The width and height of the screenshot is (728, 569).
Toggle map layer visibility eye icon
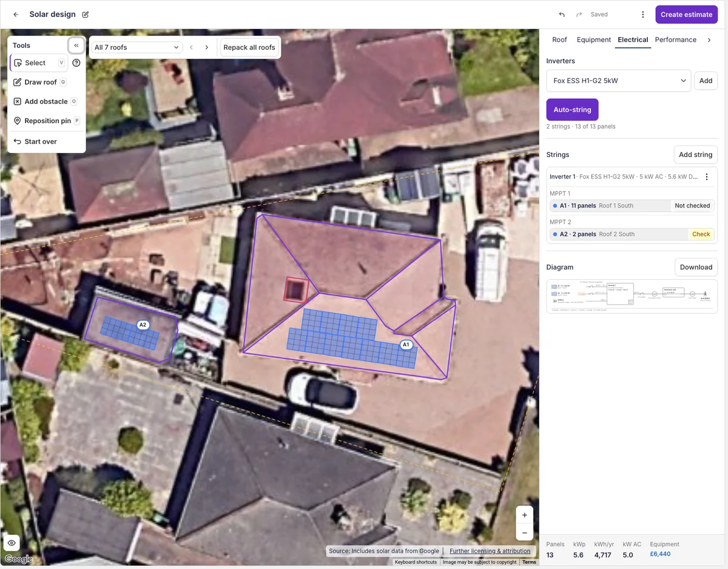[x=12, y=543]
